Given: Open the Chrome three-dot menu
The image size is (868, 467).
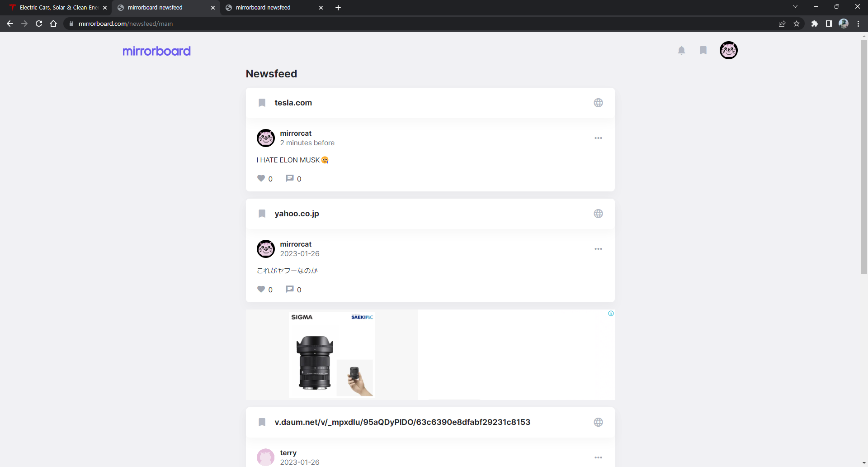Looking at the screenshot, I should click(x=858, y=24).
